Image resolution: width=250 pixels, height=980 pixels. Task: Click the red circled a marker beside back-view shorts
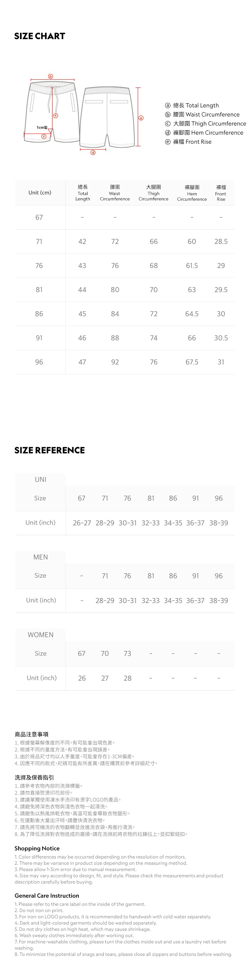pyautogui.click(x=141, y=118)
